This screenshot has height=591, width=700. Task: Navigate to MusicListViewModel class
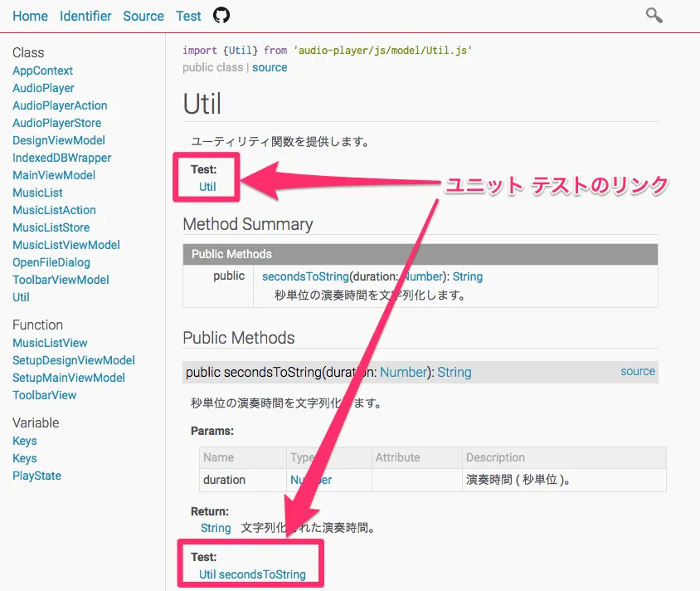(66, 245)
